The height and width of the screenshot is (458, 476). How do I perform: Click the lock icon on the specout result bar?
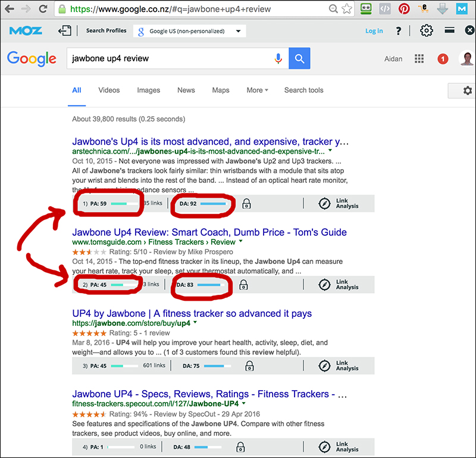pos(240,447)
